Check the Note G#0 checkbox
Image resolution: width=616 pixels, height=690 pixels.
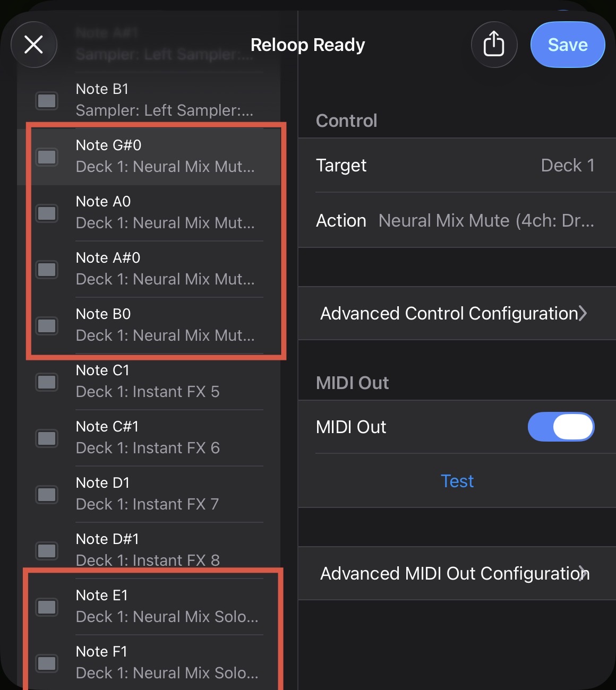coord(47,157)
